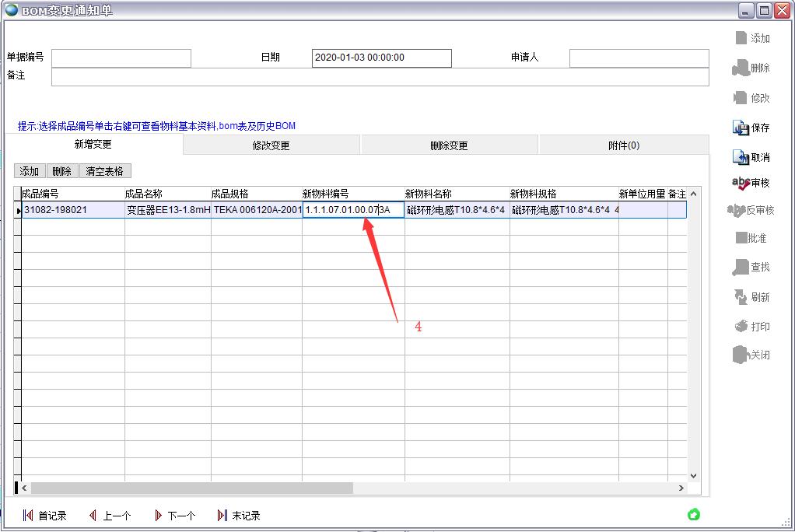Image resolution: width=795 pixels, height=532 pixels.
Task: Click the 备注 remarks text field
Action: 380,76
